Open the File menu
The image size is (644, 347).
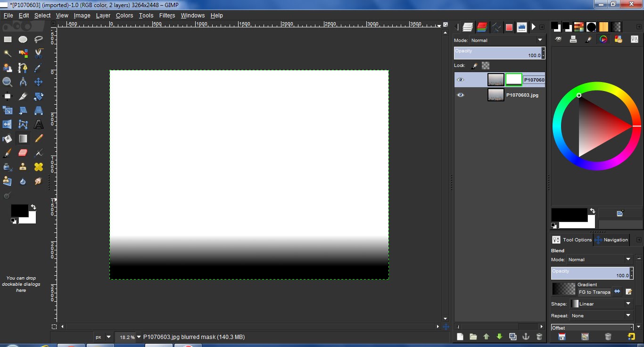pyautogui.click(x=8, y=16)
